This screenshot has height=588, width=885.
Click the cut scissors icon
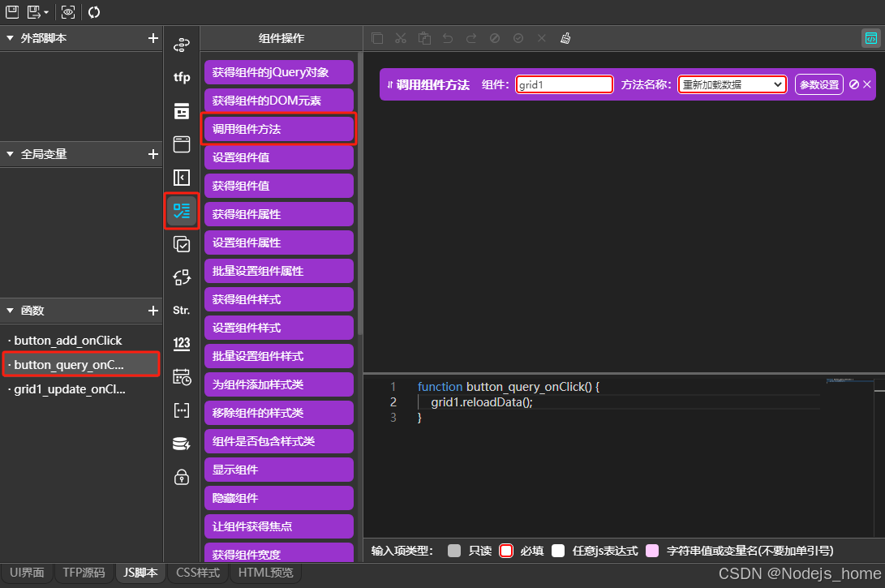pos(401,38)
